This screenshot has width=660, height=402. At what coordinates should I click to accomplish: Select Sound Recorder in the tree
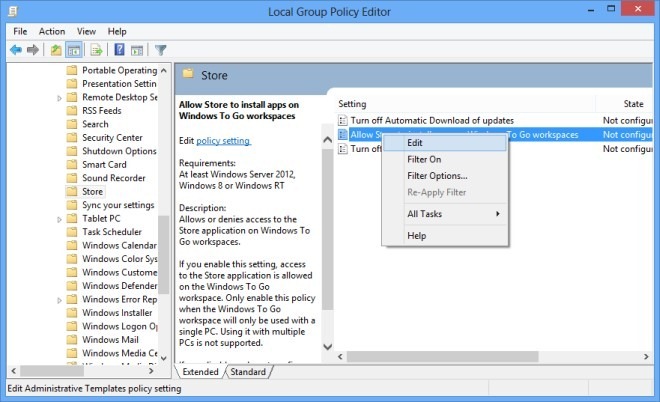click(114, 178)
